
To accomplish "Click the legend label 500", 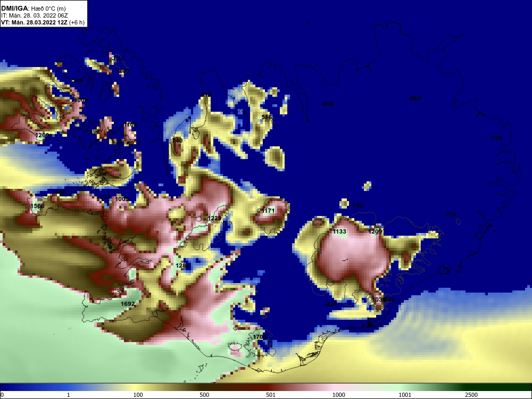I will click(204, 395).
